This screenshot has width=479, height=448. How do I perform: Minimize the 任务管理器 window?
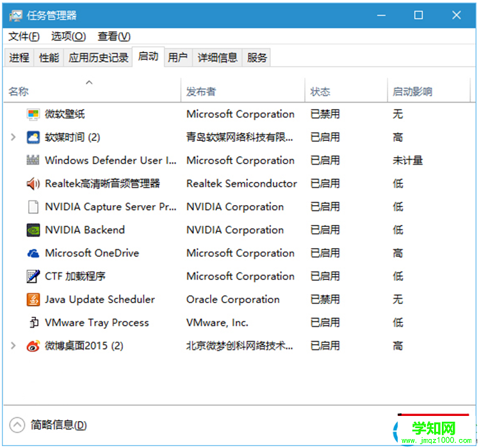pyautogui.click(x=381, y=15)
